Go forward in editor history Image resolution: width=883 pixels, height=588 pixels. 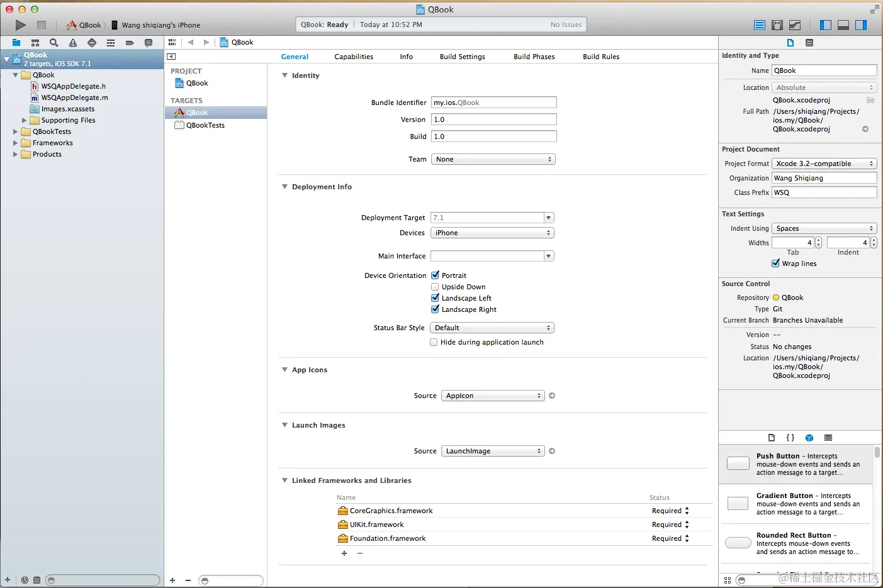click(x=206, y=42)
